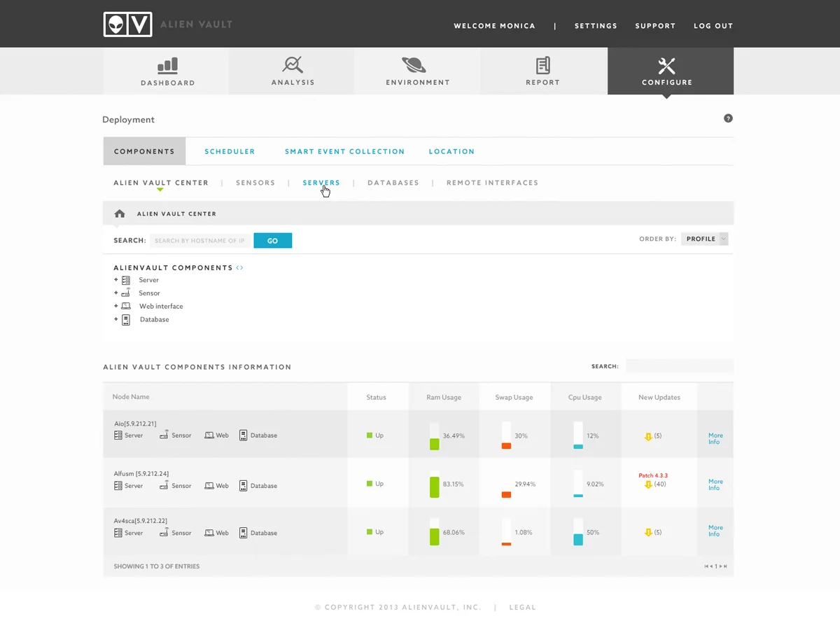Click the GO search button
Screen dimensions: 840x628
tap(272, 241)
